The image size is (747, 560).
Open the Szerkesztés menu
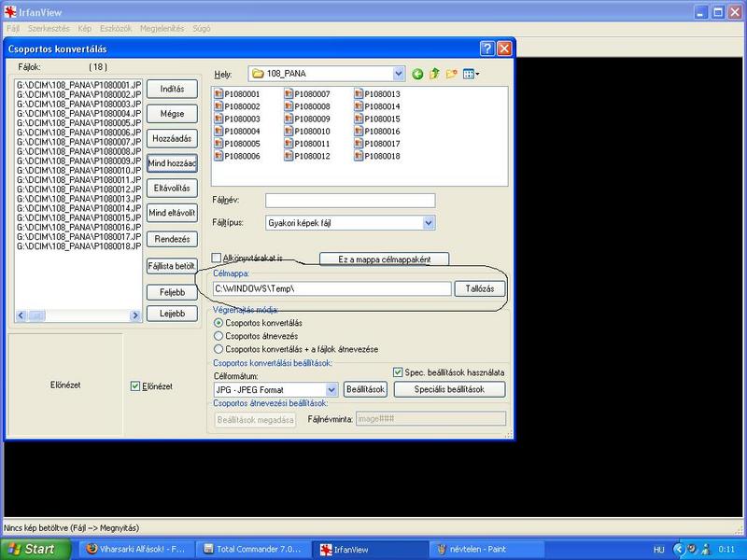tap(49, 29)
